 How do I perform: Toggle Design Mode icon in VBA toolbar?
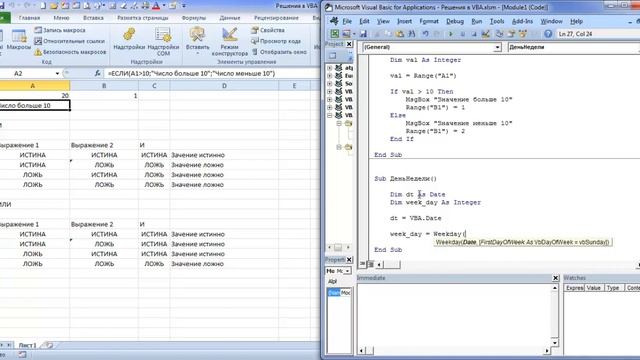(x=485, y=34)
